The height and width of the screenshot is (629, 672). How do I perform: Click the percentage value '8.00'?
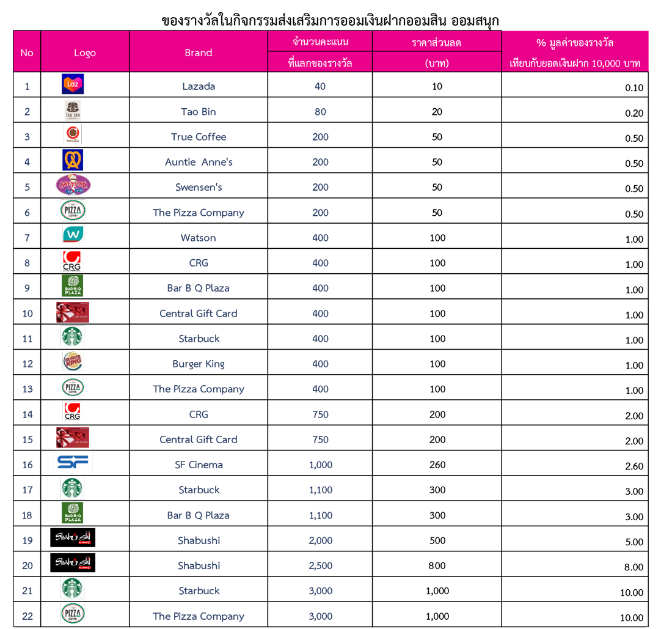pos(634,567)
